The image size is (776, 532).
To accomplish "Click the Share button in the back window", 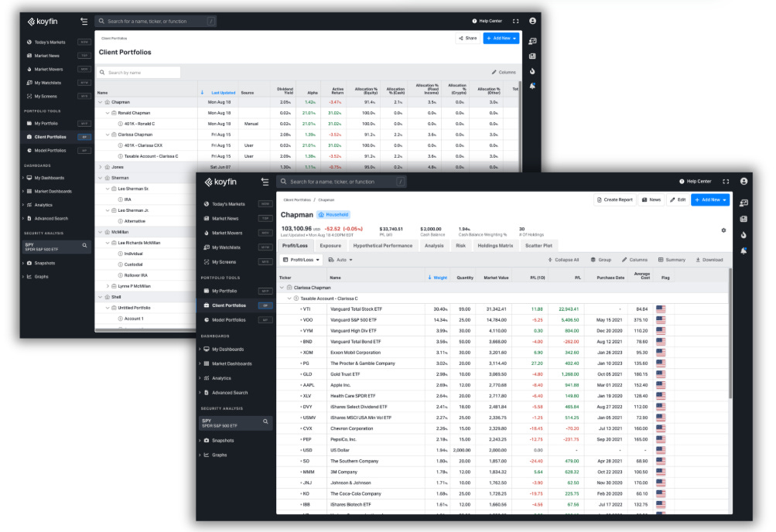I will point(467,38).
